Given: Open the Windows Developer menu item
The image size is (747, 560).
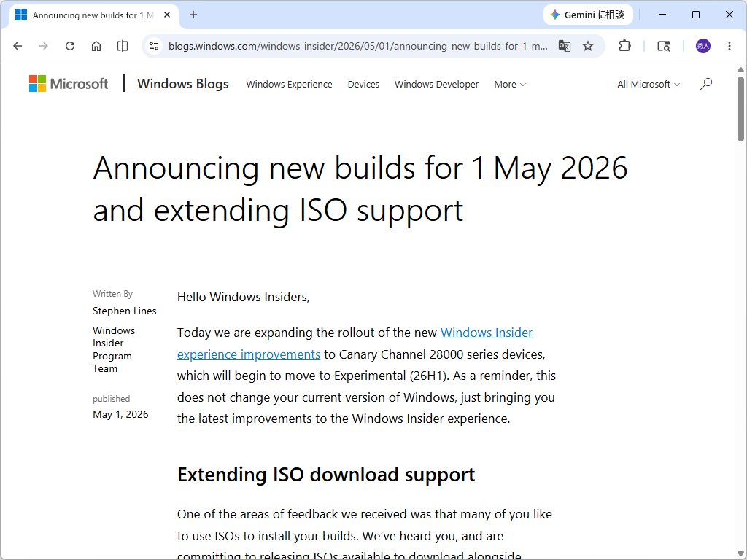Looking at the screenshot, I should point(436,85).
